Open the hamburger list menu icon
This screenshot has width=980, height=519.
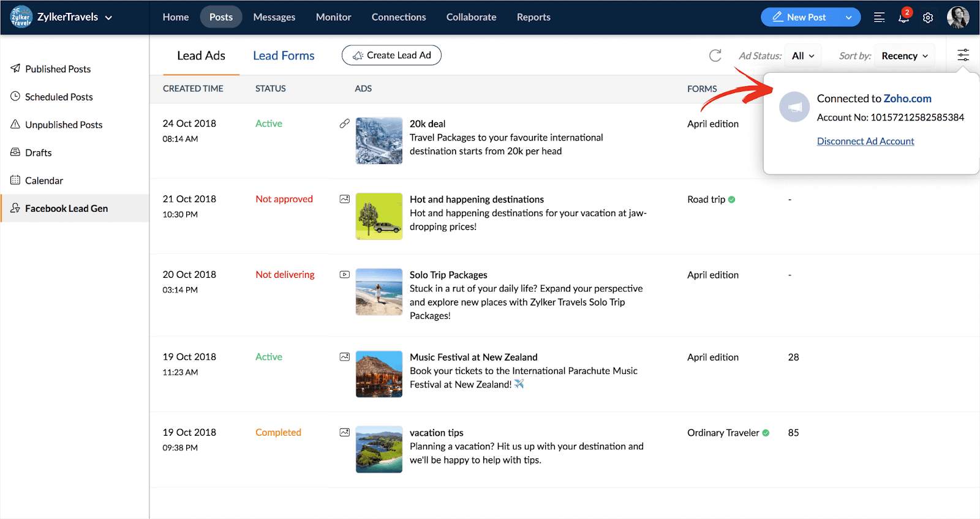880,17
